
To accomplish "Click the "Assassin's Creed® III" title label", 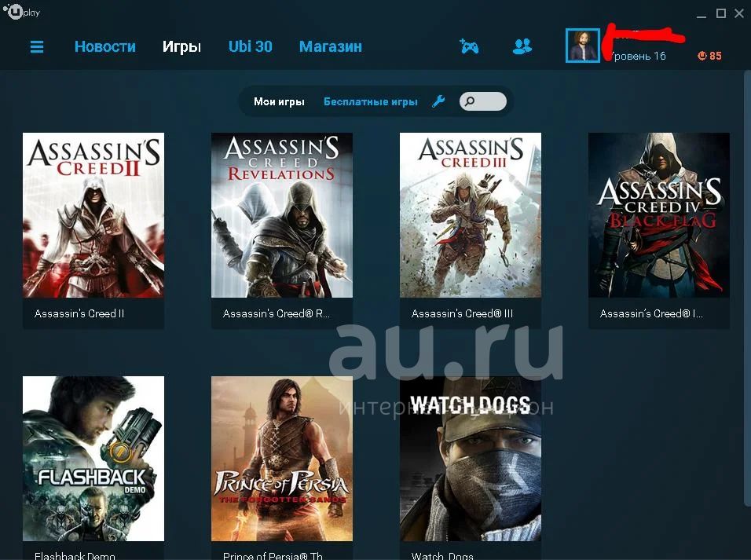I will pos(462,313).
